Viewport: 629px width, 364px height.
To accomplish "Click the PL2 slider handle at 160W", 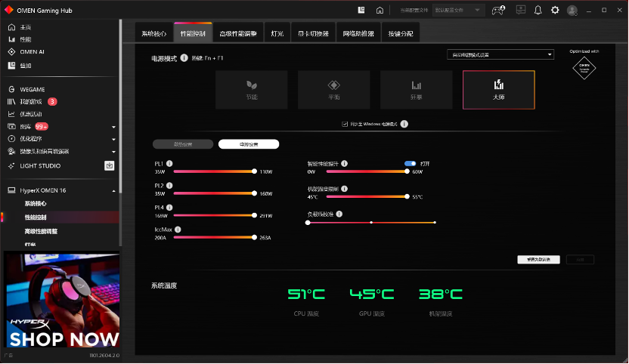I will [x=254, y=193].
